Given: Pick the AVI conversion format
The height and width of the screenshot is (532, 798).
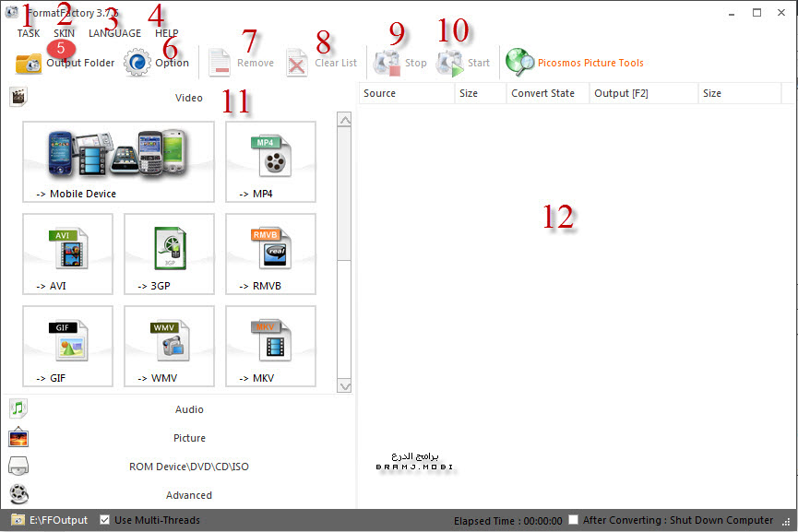Looking at the screenshot, I should [67, 254].
